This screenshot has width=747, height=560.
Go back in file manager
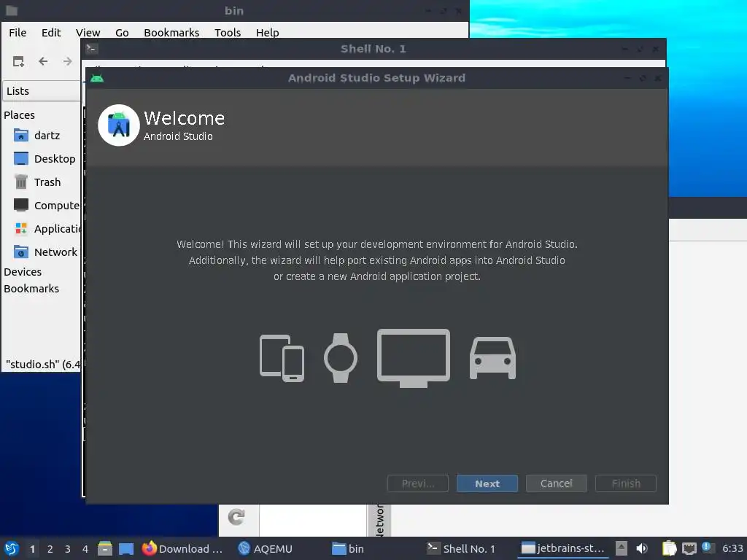43,61
